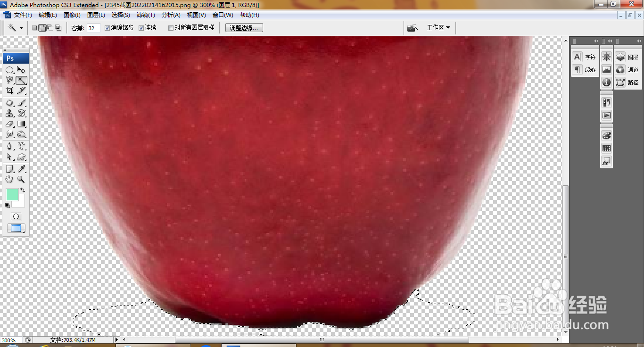Image resolution: width=644 pixels, height=347 pixels.
Task: Select the Elliptical Marquee tool
Action: coord(9,70)
